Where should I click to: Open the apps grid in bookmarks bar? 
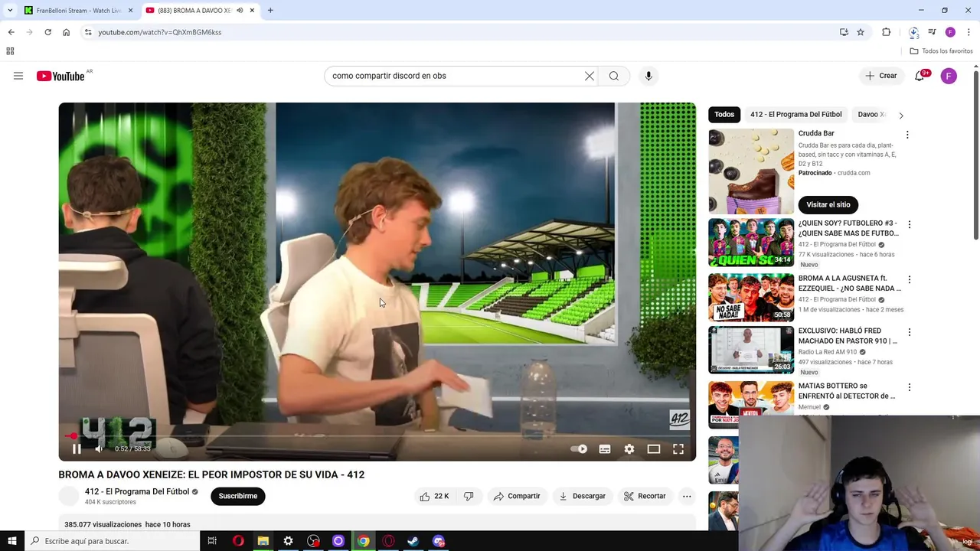click(x=10, y=51)
